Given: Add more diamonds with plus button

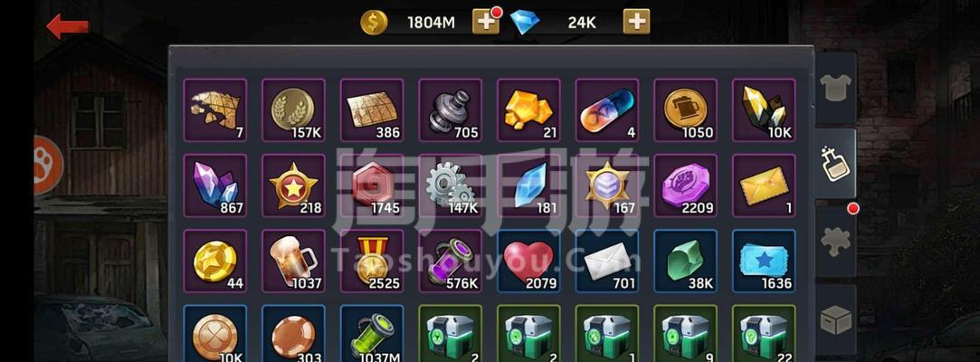Looking at the screenshot, I should click(x=636, y=22).
